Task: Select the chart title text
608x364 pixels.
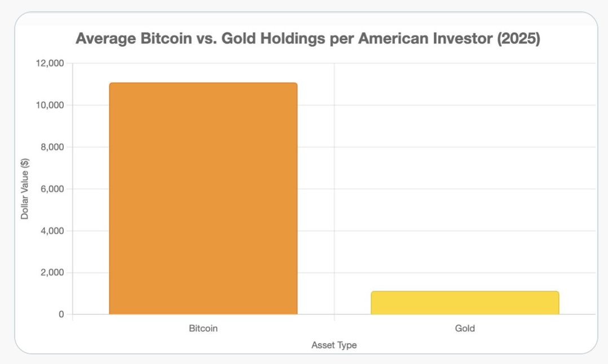Action: (308, 38)
